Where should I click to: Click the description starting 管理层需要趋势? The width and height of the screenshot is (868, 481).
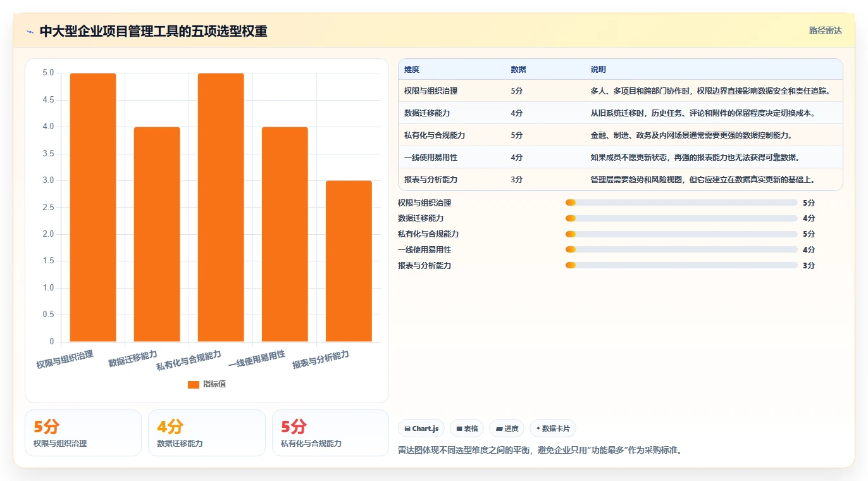click(x=703, y=180)
